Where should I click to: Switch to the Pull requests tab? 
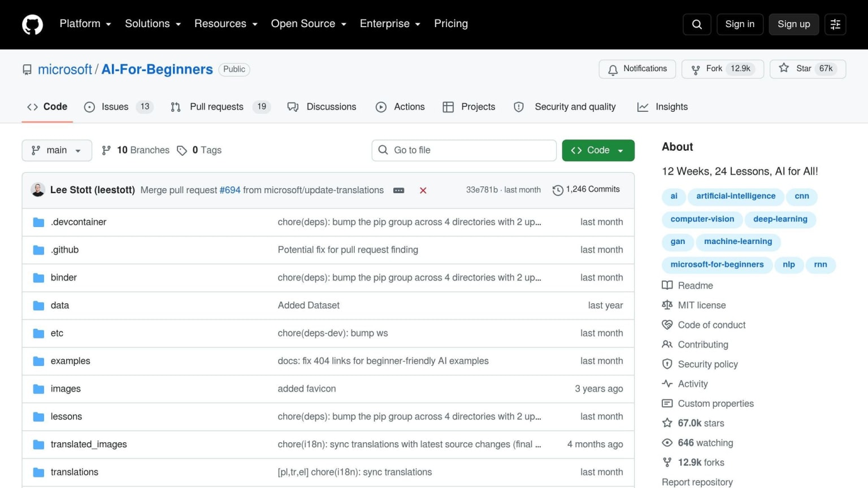click(x=220, y=107)
